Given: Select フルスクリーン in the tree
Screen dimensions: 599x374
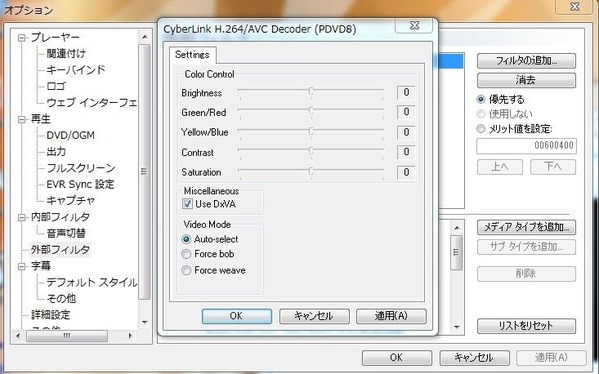Looking at the screenshot, I should coord(81,168).
